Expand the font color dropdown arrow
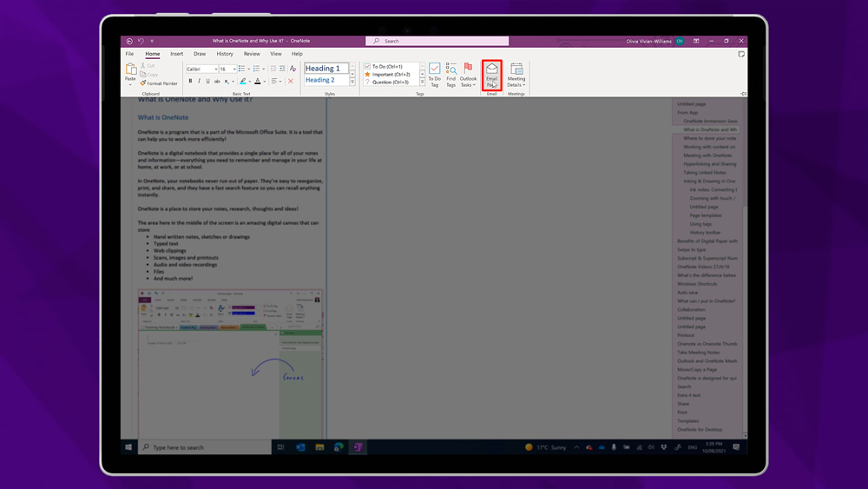Image resolution: width=868 pixels, height=489 pixels. click(265, 82)
